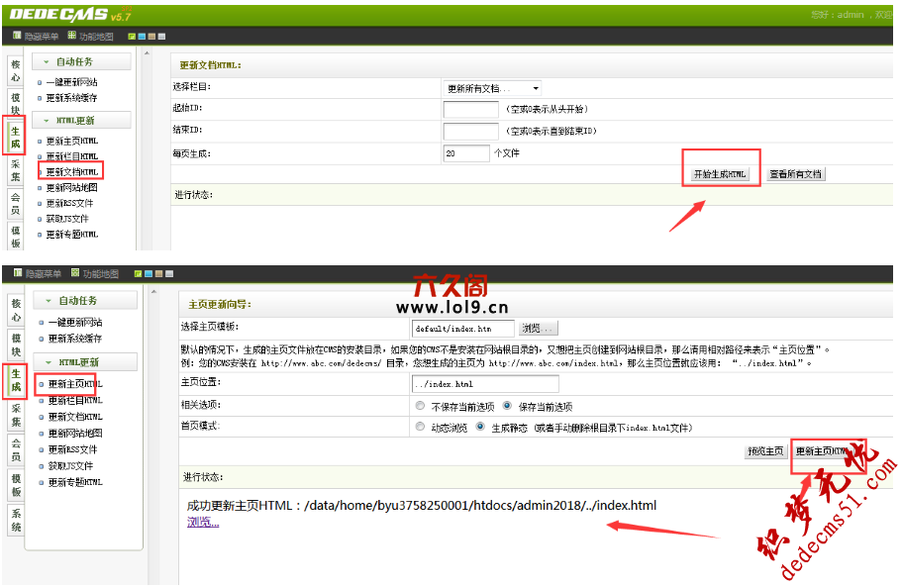Select the 不保存当前选项 radio button
The width and height of the screenshot is (903, 588).
coord(419,407)
